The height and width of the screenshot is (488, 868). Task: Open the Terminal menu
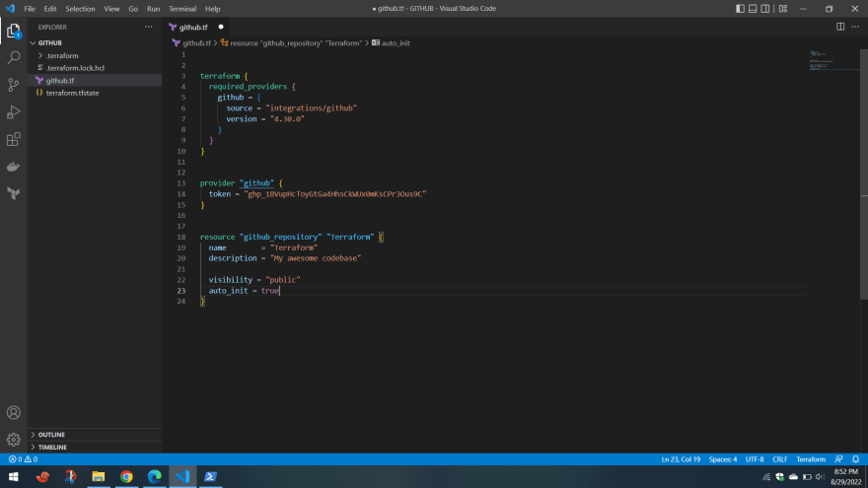pos(182,9)
